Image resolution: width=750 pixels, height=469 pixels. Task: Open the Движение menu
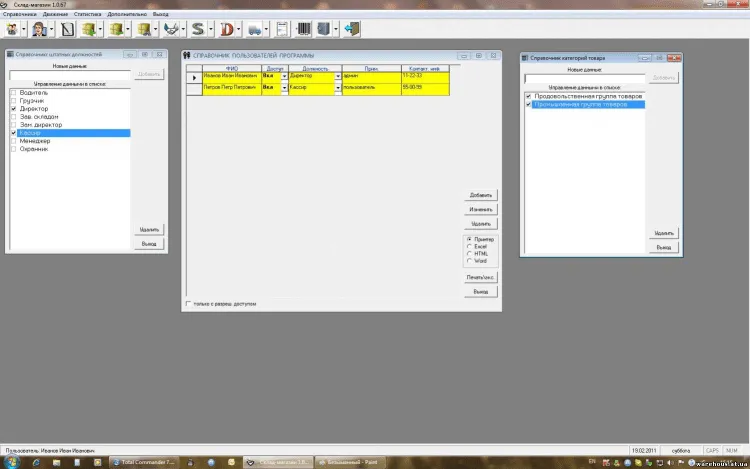coord(55,14)
